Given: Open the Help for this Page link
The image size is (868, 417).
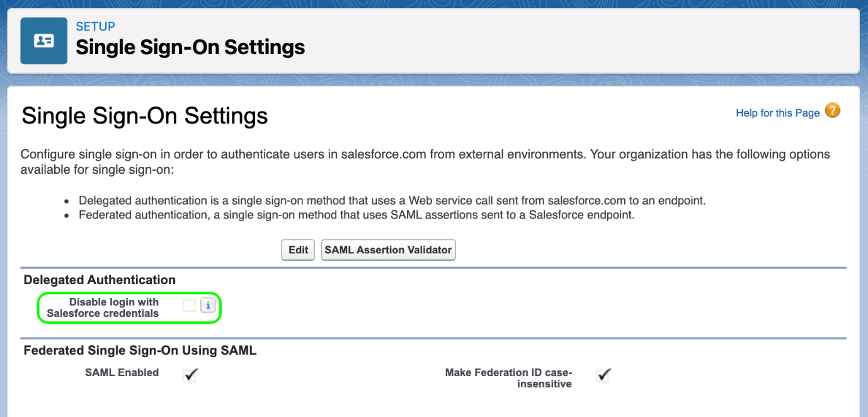Looking at the screenshot, I should [x=777, y=113].
